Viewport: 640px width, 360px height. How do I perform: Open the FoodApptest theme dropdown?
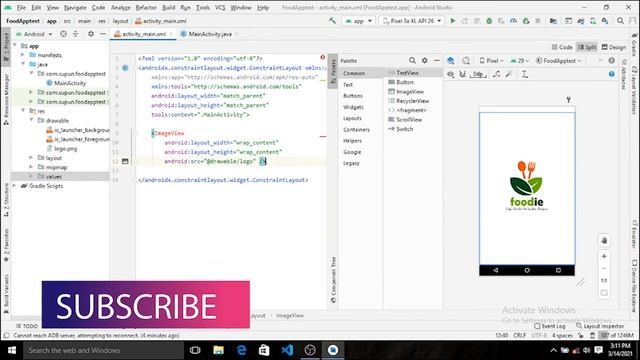pos(558,60)
